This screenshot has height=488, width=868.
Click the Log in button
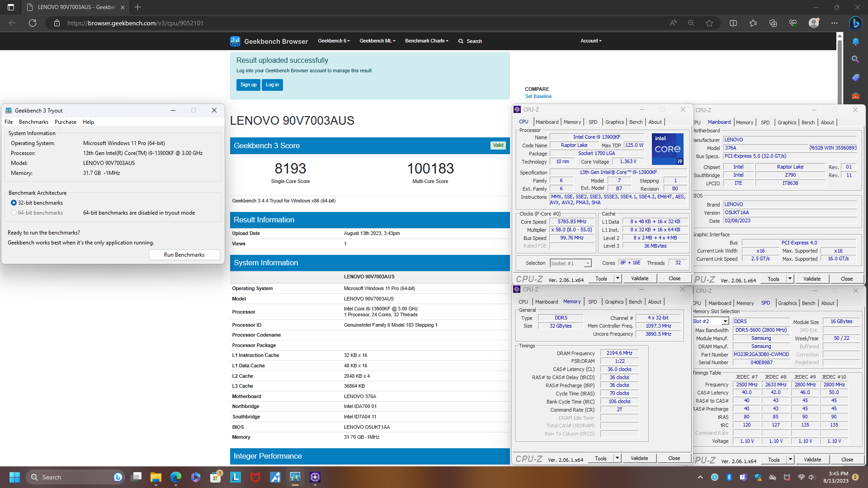tap(272, 85)
